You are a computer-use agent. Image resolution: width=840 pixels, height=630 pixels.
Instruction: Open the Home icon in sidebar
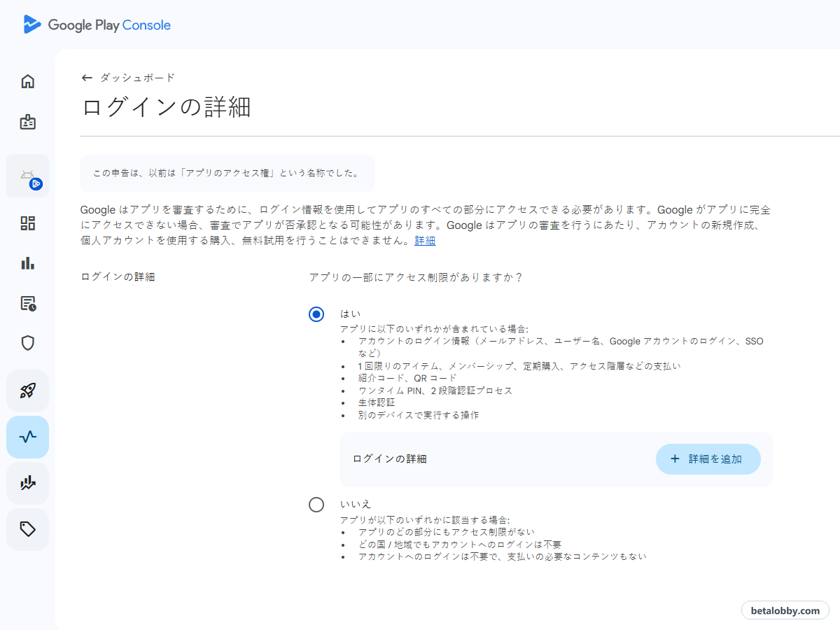27,81
